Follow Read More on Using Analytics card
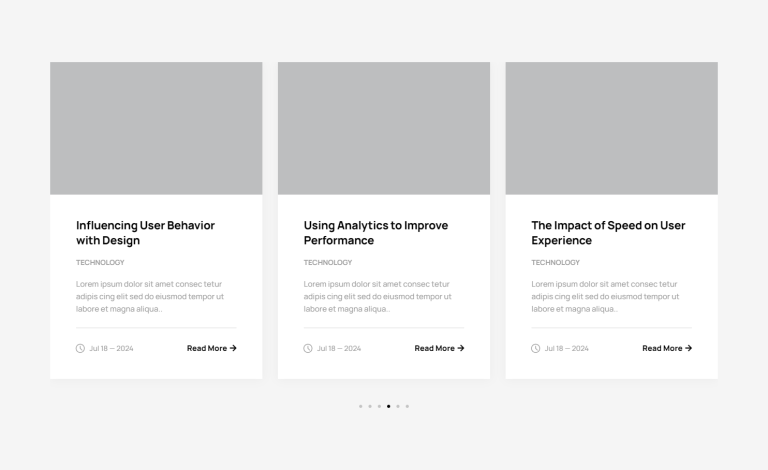Screen dimensions: 768x470 439,348
